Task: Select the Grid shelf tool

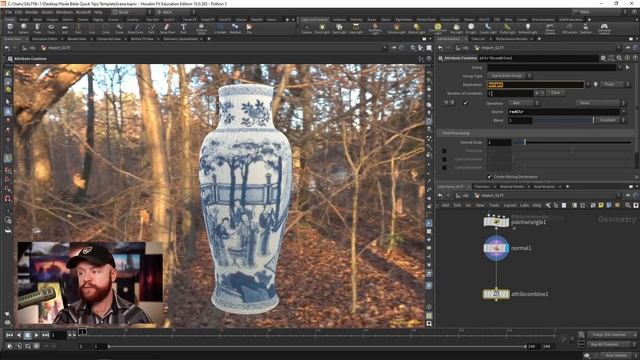Action: [x=64, y=28]
